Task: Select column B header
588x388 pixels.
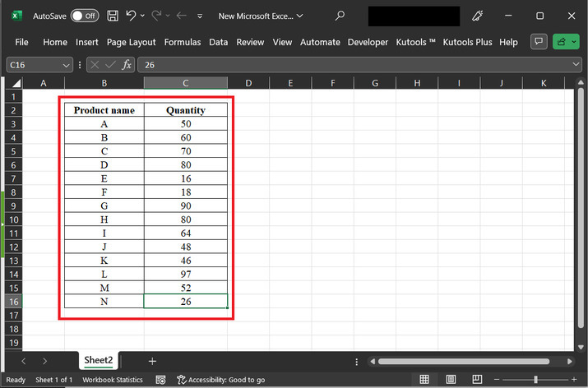Action: coord(104,83)
